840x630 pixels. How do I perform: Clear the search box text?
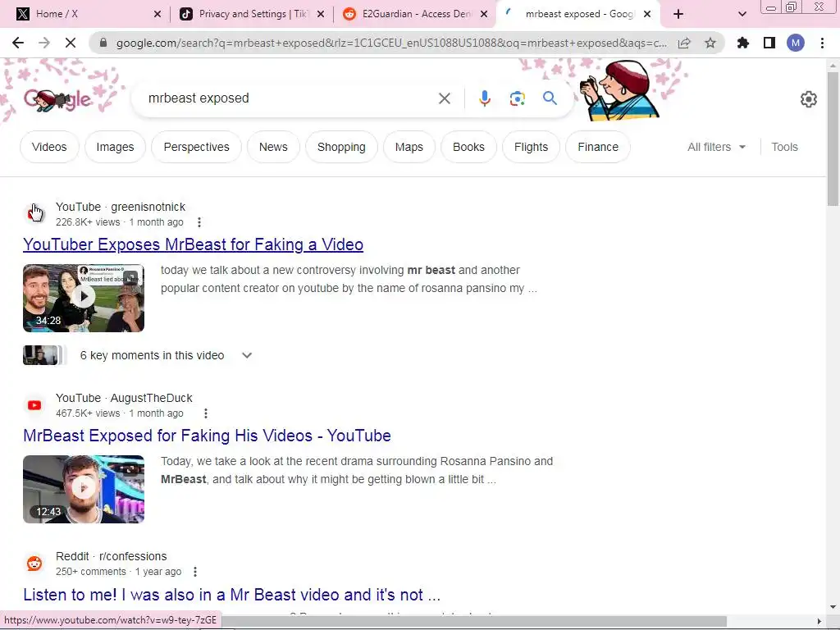coord(444,98)
